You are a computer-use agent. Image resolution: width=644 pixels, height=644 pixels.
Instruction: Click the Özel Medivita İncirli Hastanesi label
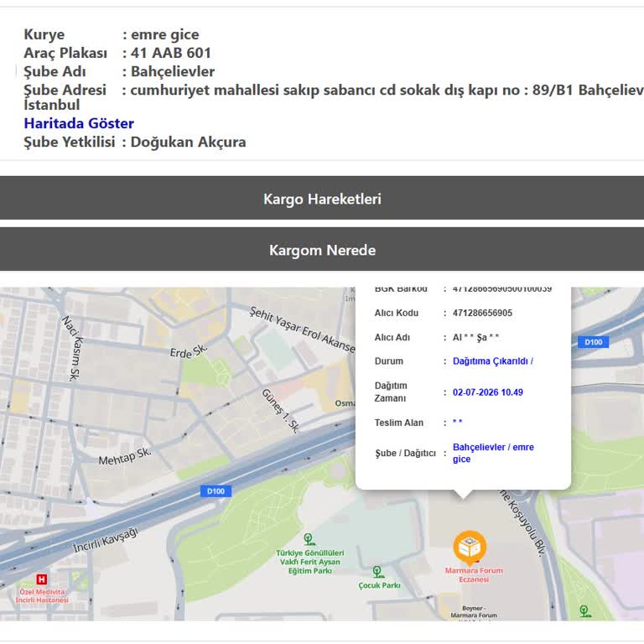pyautogui.click(x=42, y=595)
